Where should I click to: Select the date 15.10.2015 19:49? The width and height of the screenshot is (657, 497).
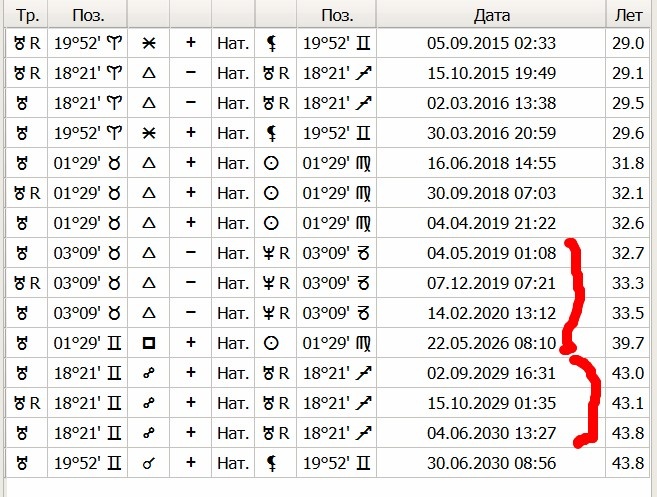click(491, 73)
